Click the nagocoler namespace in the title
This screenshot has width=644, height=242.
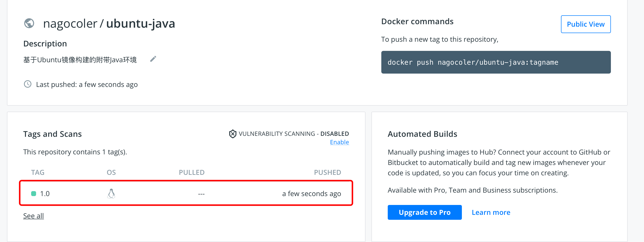pyautogui.click(x=70, y=24)
